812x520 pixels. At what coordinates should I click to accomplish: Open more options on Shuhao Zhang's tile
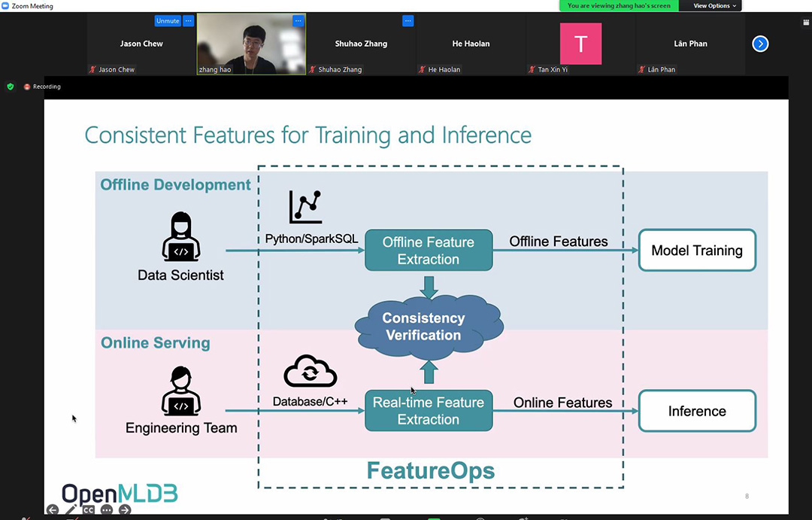[x=408, y=21]
